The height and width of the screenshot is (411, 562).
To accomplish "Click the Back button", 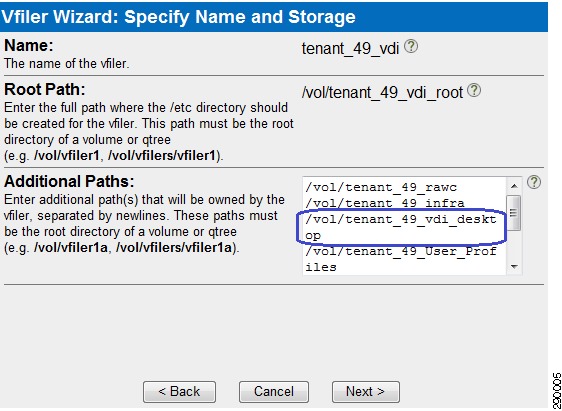I will coord(179,392).
